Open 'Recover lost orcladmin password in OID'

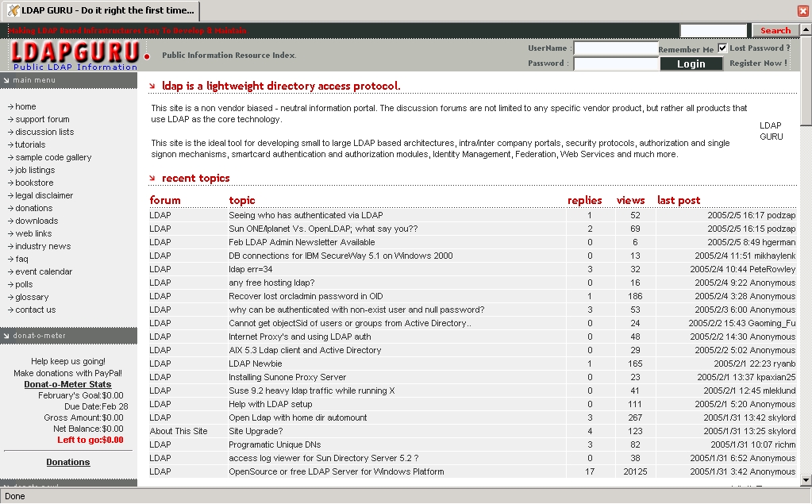coord(306,296)
